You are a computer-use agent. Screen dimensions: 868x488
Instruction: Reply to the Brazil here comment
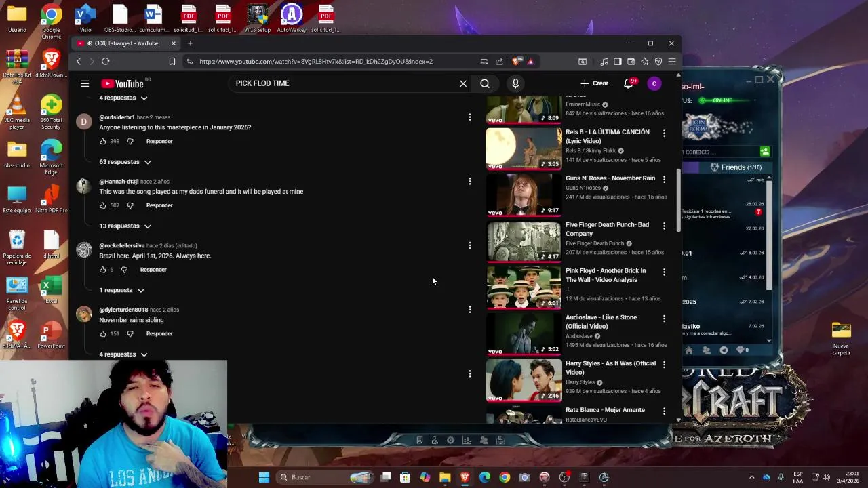point(153,270)
